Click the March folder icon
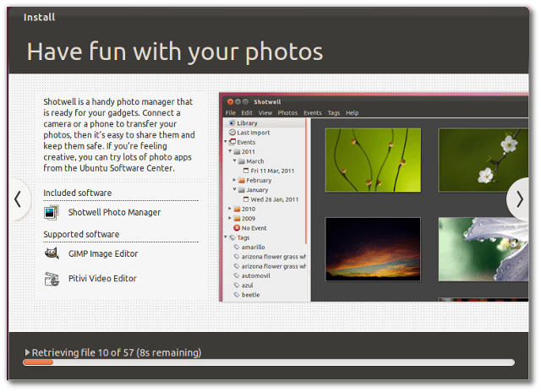The width and height of the screenshot is (541, 392). pos(242,161)
